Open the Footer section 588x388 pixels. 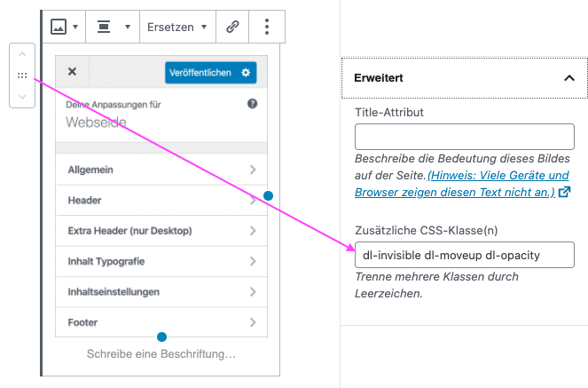pos(161,322)
